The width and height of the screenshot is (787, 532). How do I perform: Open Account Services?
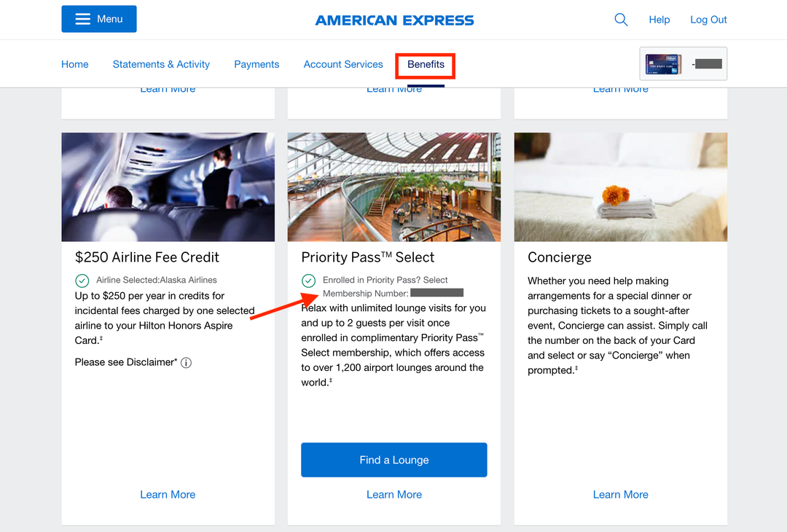click(343, 64)
